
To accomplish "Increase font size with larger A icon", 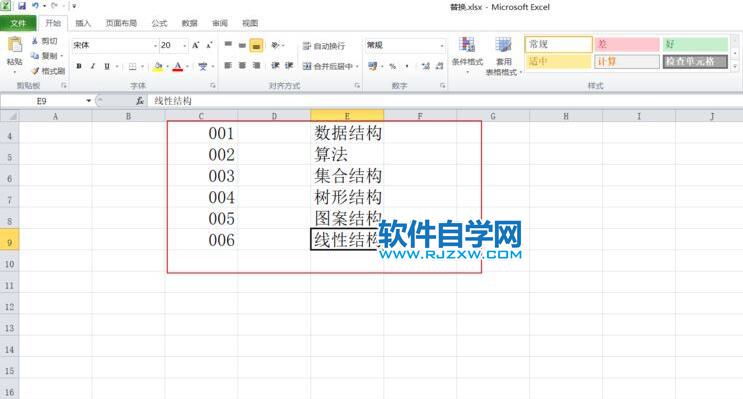I will click(195, 45).
